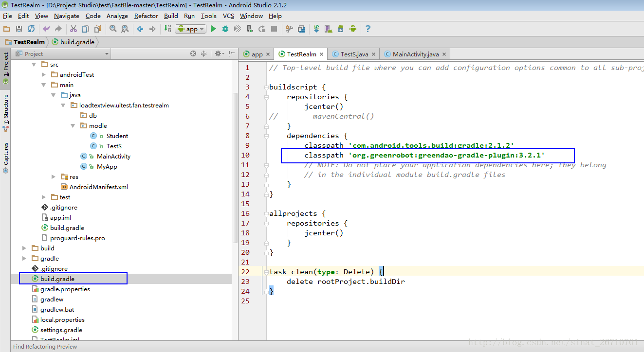Open the AVD Manager icon
Screen dimensions: 644x352
[329, 29]
